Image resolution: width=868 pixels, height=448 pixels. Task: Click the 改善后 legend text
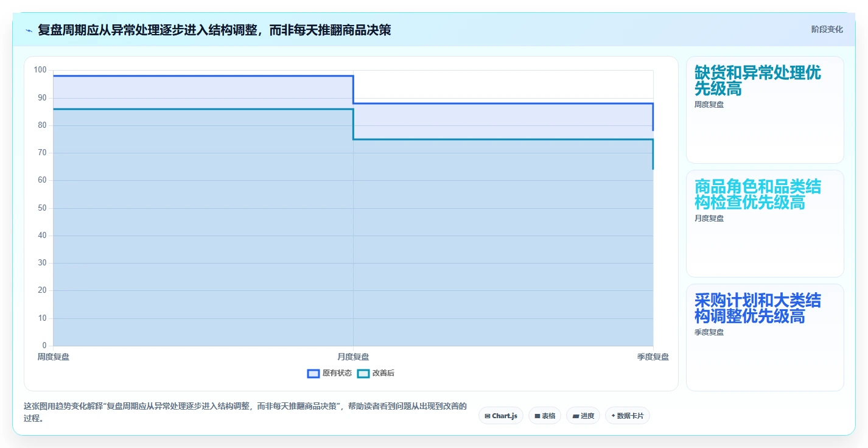pos(383,373)
